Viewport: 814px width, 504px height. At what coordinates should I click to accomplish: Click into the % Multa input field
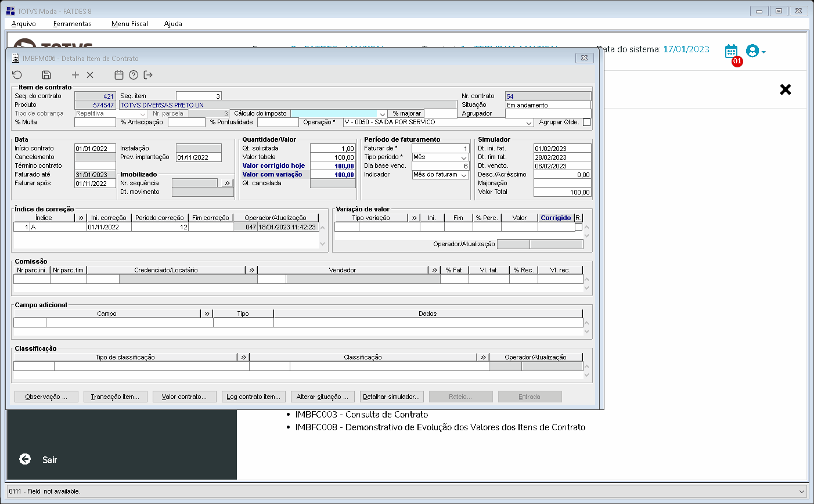[95, 123]
